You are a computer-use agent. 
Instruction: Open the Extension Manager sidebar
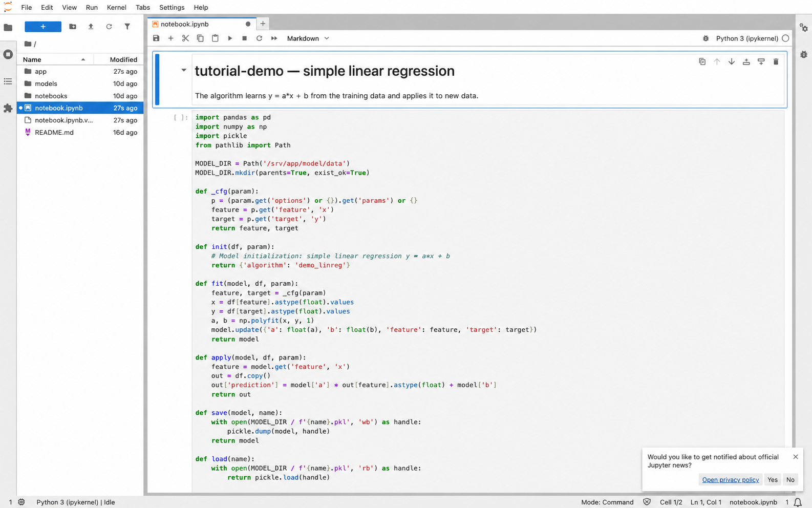click(x=8, y=108)
